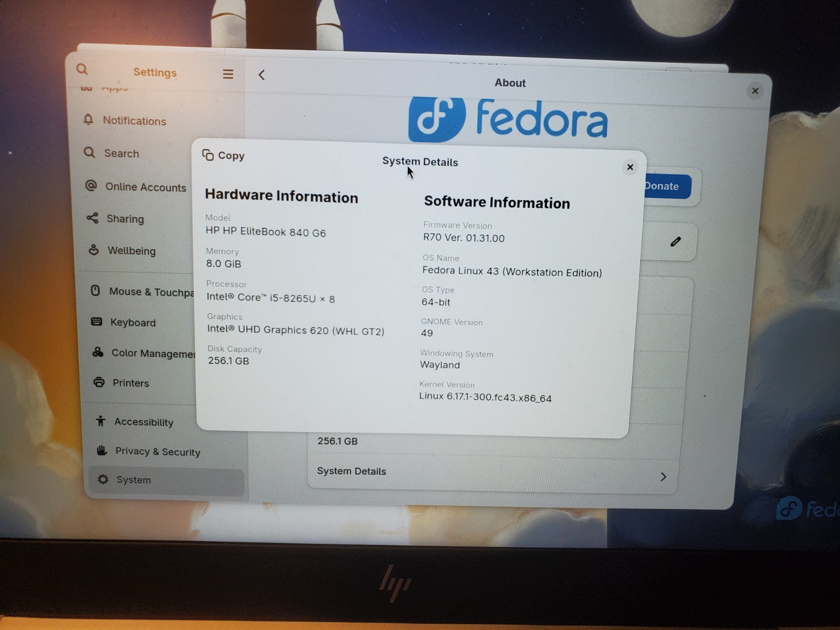Click the Linux 6.17.1 kernel version value
840x630 pixels.
tap(485, 397)
